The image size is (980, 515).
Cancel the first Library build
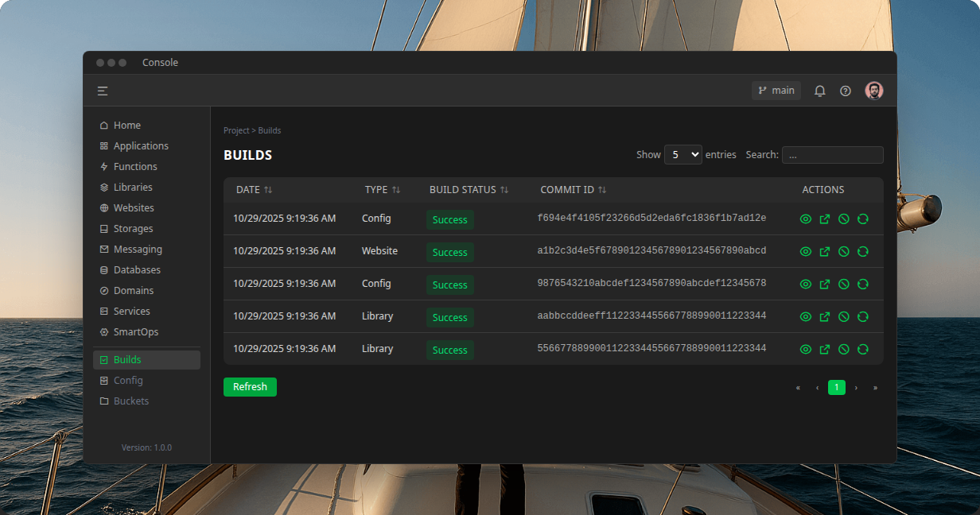click(x=844, y=316)
